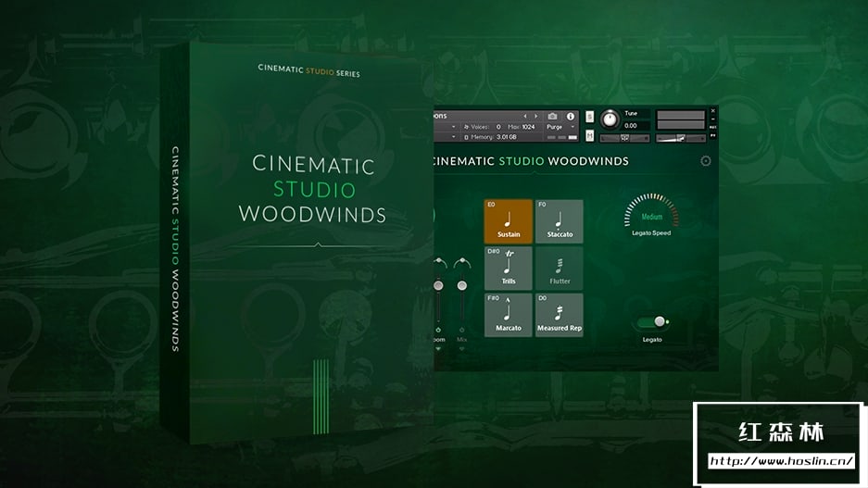
Task: Select the Measured Rep articulation
Action: point(560,315)
